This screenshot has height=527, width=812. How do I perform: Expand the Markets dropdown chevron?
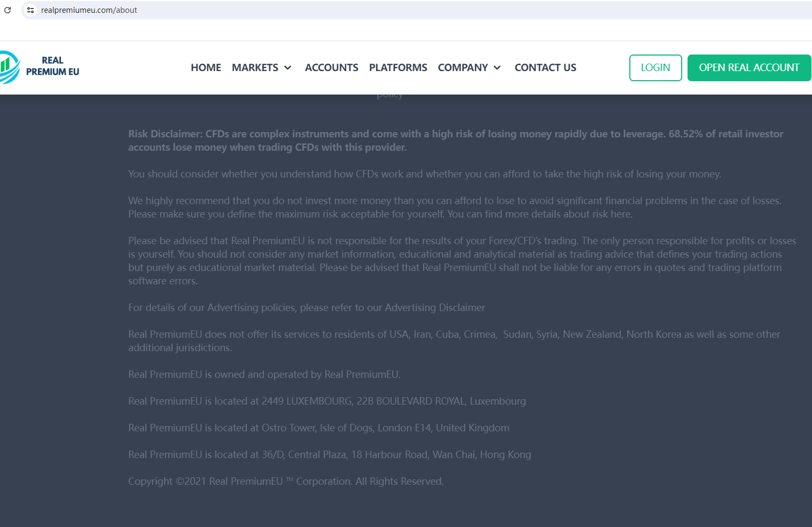click(288, 68)
